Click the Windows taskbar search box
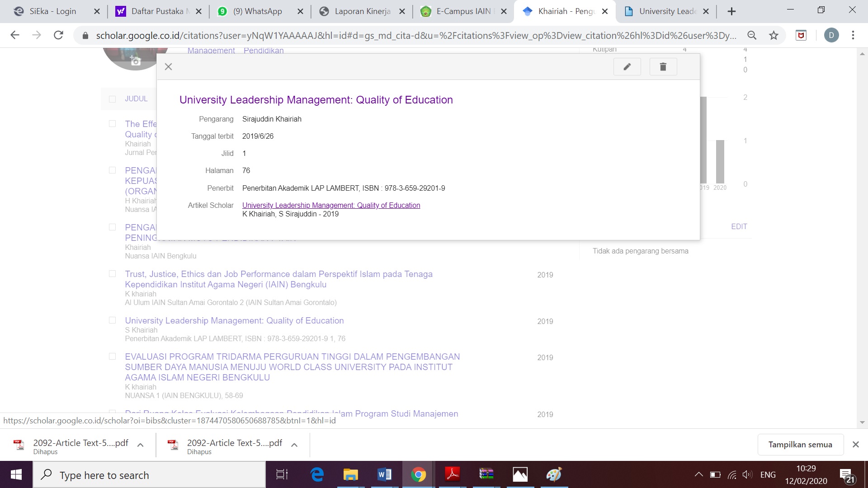This screenshot has height=488, width=868. point(149,475)
